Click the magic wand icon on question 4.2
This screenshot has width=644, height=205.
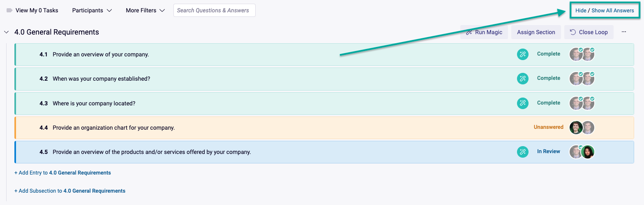pos(522,79)
